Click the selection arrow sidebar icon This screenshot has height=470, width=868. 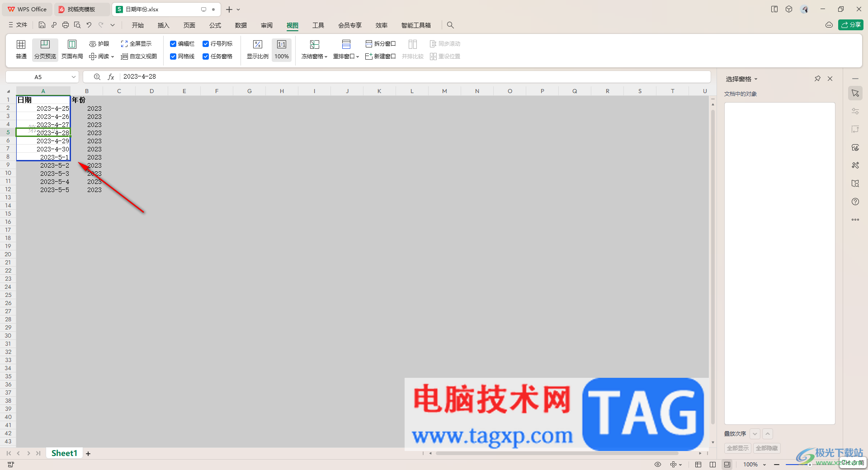[855, 93]
